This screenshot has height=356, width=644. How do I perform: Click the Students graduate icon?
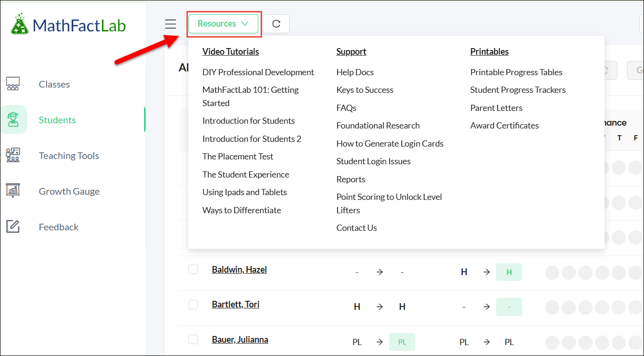[13, 120]
